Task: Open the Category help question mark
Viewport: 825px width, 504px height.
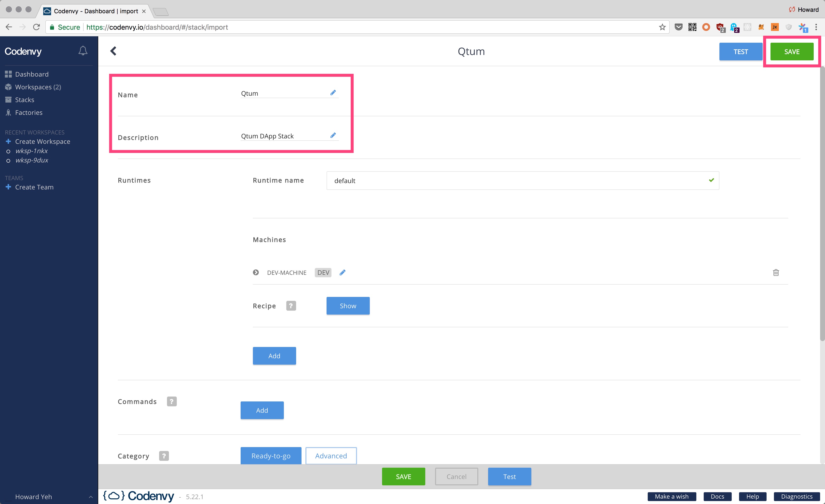Action: click(164, 456)
